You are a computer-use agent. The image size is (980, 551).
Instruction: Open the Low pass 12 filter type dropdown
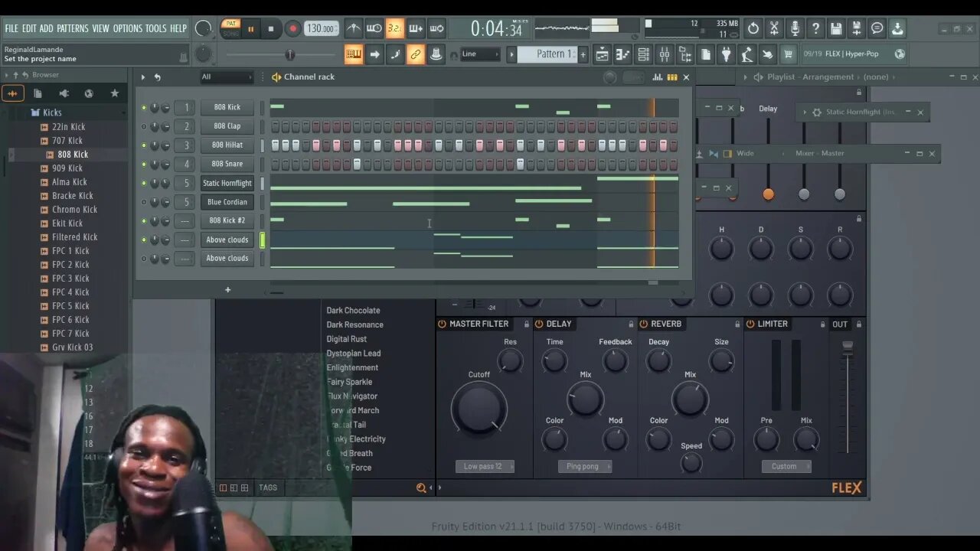tap(485, 467)
